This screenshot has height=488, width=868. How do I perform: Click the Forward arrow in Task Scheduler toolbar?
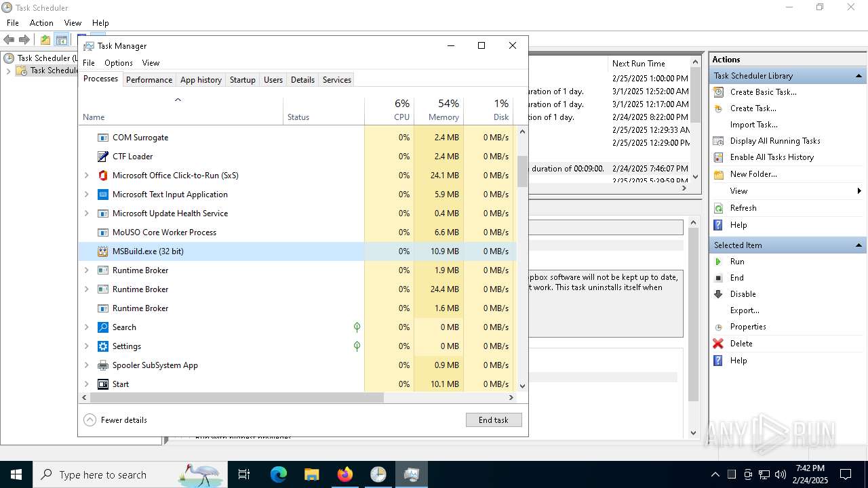[x=24, y=40]
